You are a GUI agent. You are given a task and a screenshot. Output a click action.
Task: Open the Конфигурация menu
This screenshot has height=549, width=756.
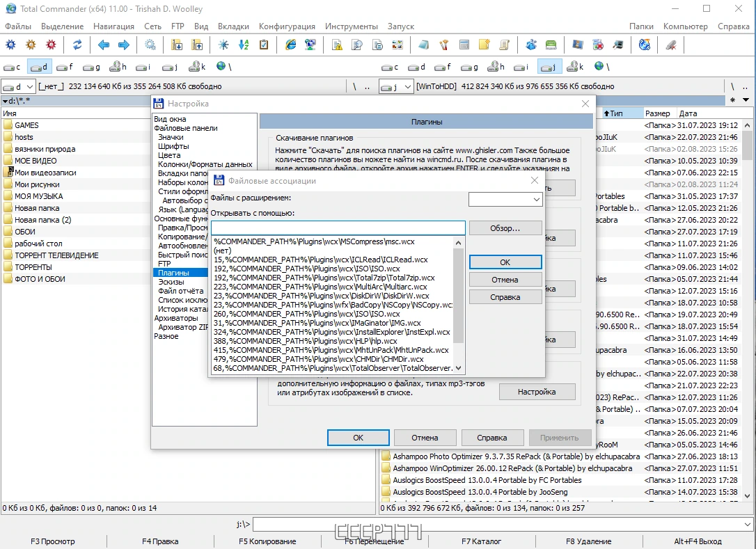287,26
